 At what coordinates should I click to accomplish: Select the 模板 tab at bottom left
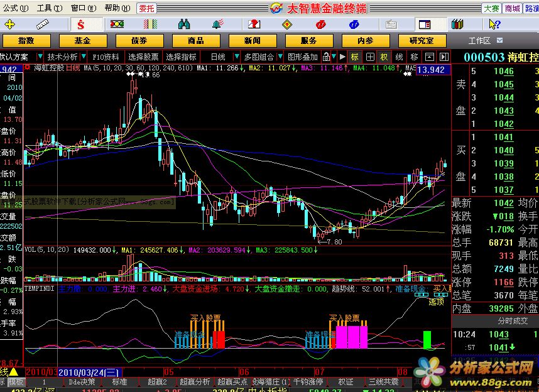click(16, 382)
